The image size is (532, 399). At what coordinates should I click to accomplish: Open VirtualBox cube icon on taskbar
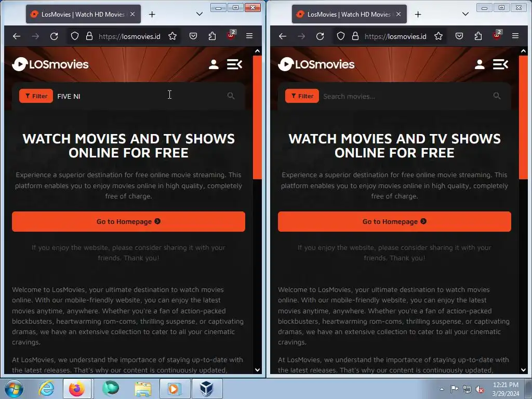click(207, 389)
